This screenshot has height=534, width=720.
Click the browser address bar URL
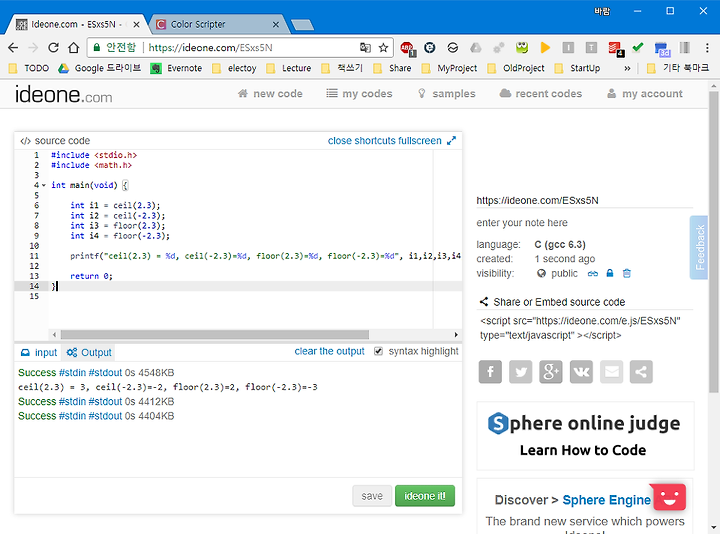(210, 48)
